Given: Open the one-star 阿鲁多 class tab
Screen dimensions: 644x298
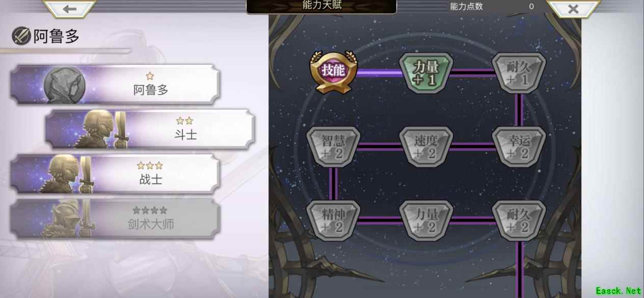Looking at the screenshot, I should click(115, 85).
